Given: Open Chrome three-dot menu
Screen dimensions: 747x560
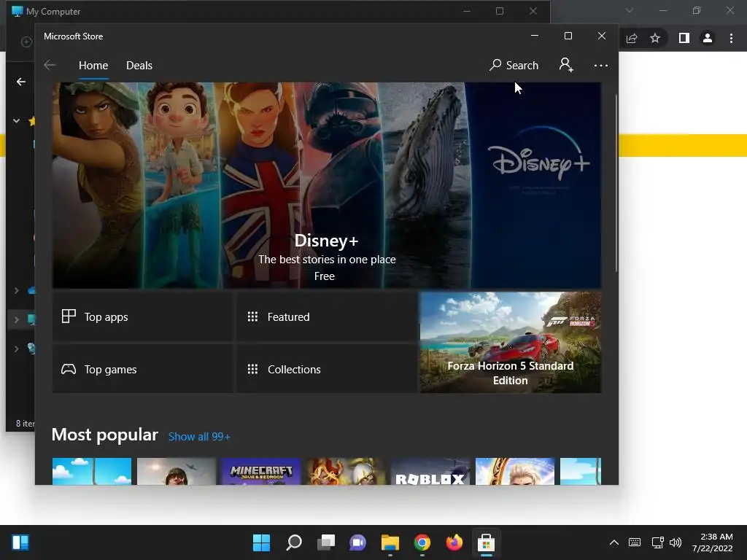Looking at the screenshot, I should coord(731,38).
